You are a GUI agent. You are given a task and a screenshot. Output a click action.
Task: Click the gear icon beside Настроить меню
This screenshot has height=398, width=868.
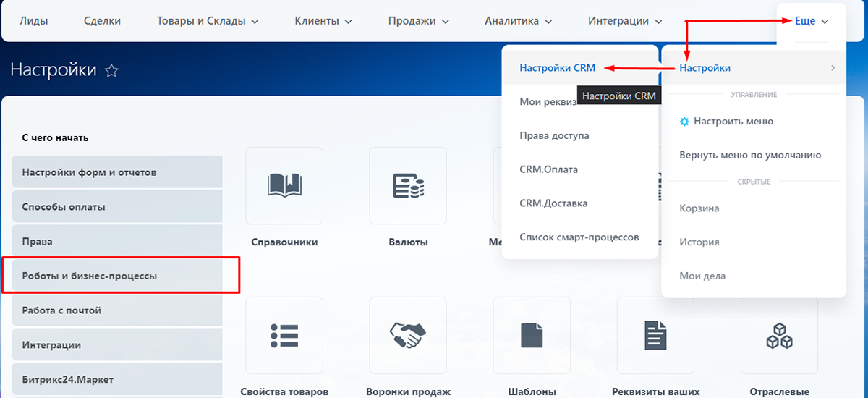pos(684,122)
